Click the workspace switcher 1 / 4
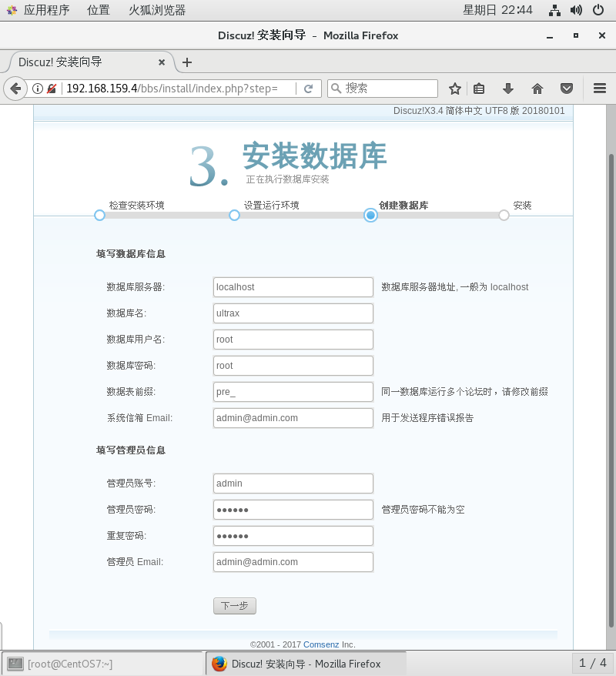The height and width of the screenshot is (676, 616). click(592, 663)
